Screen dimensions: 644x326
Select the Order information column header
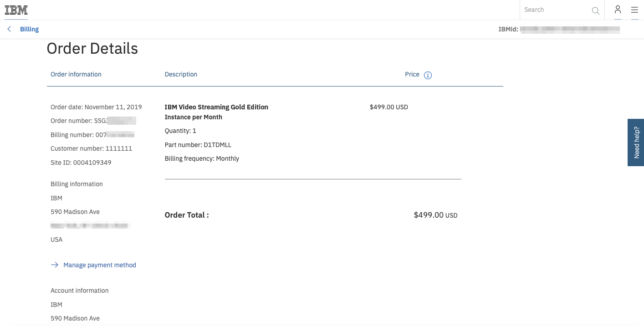tap(76, 74)
